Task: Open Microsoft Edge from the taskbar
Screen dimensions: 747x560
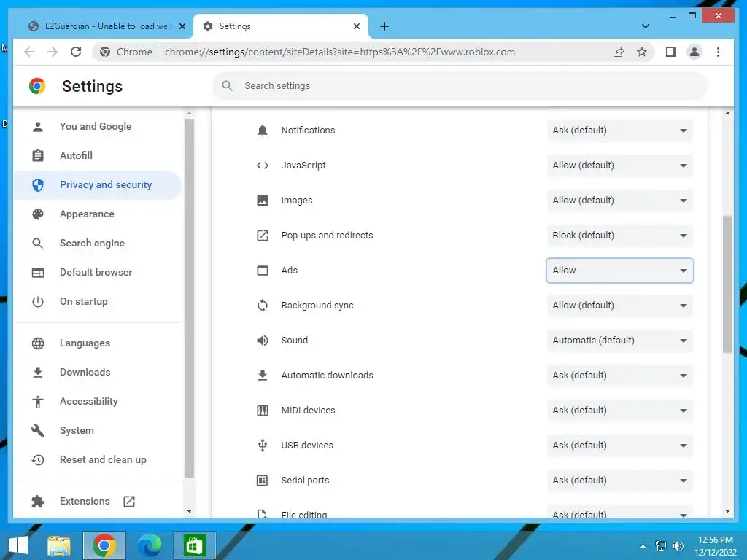Action: (x=149, y=545)
